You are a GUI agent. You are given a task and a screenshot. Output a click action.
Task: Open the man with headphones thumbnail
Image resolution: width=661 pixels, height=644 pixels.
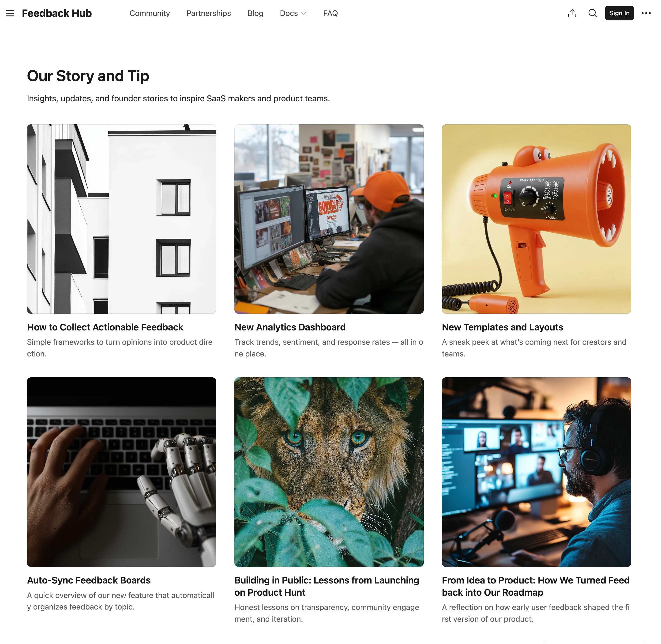tap(536, 472)
